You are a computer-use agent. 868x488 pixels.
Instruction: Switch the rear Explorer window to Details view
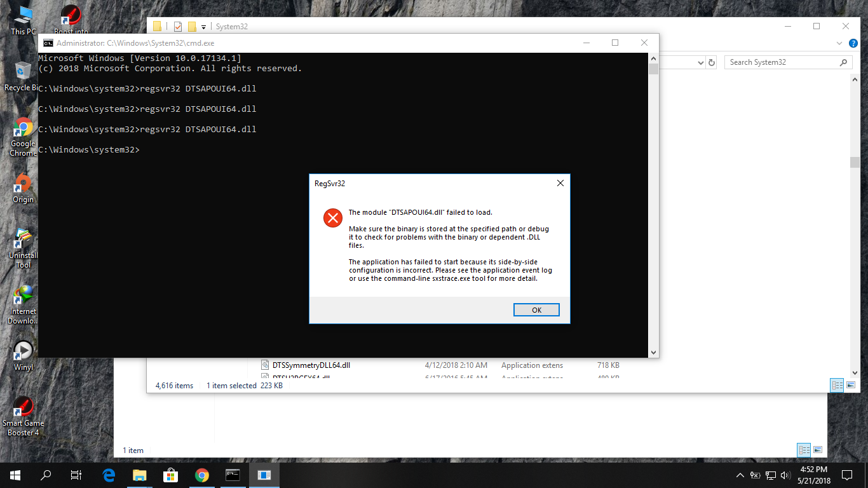tap(804, 450)
